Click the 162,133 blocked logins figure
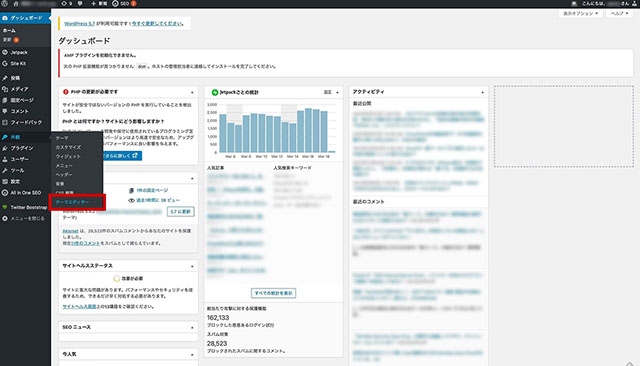The width and height of the screenshot is (640, 366). pos(218,318)
